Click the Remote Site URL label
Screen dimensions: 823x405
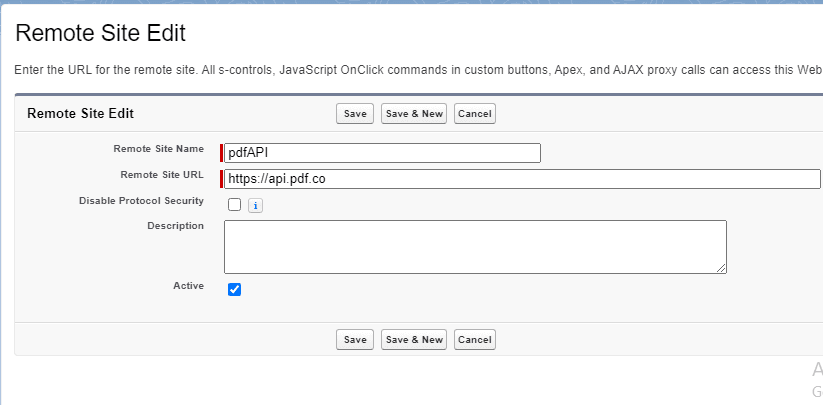click(162, 175)
